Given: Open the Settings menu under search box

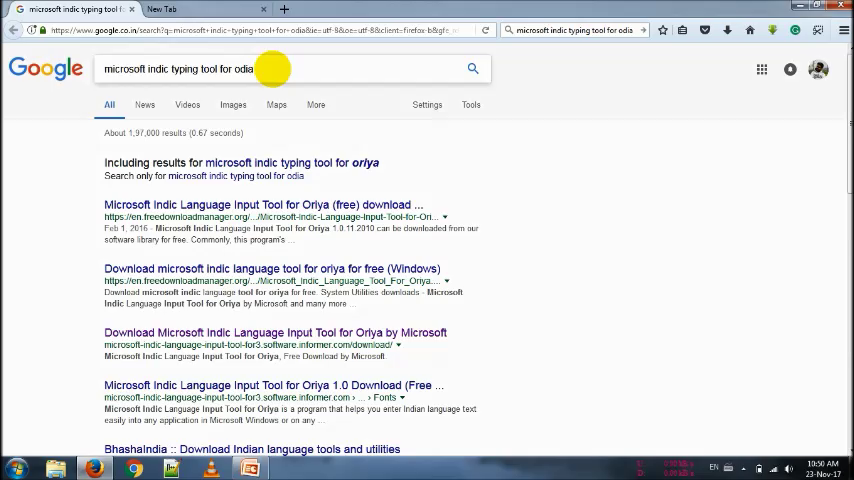Looking at the screenshot, I should 427,105.
